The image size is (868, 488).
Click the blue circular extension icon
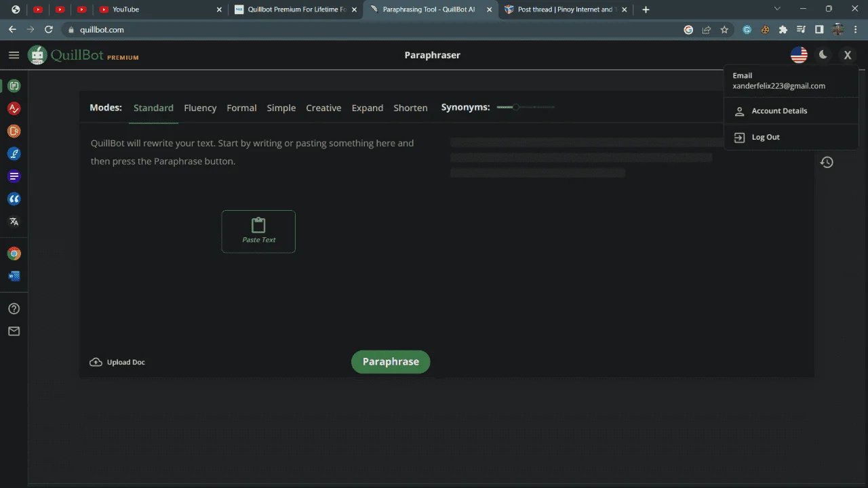(x=747, y=30)
